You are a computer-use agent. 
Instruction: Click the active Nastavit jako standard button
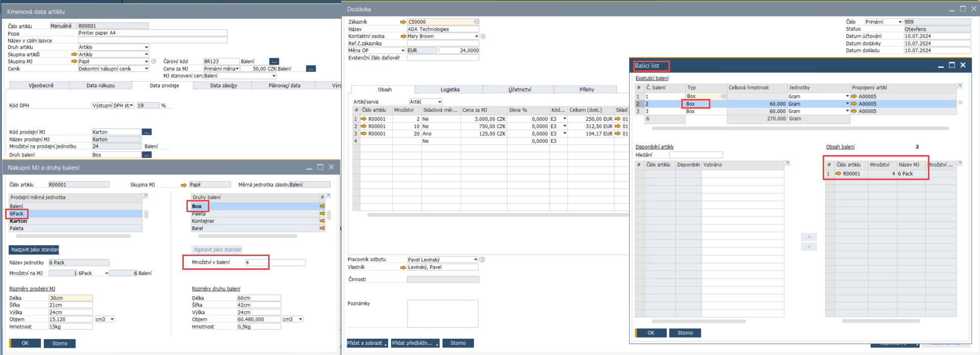click(34, 249)
